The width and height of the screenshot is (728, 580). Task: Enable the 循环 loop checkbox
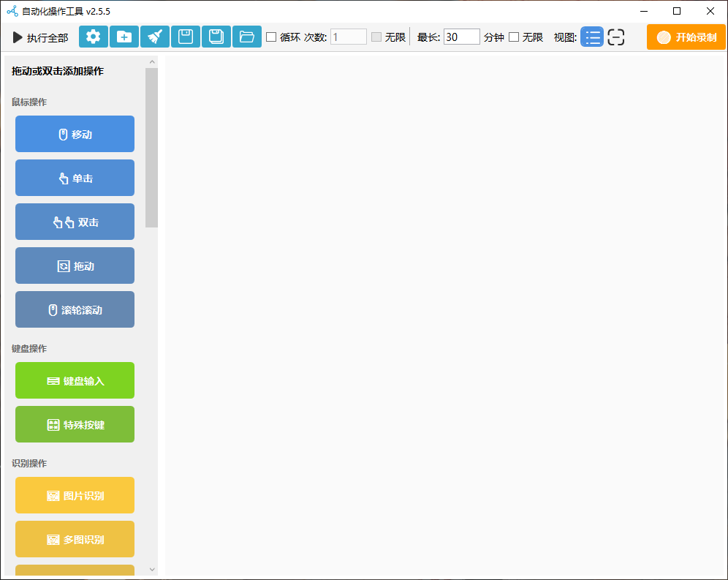tap(271, 37)
